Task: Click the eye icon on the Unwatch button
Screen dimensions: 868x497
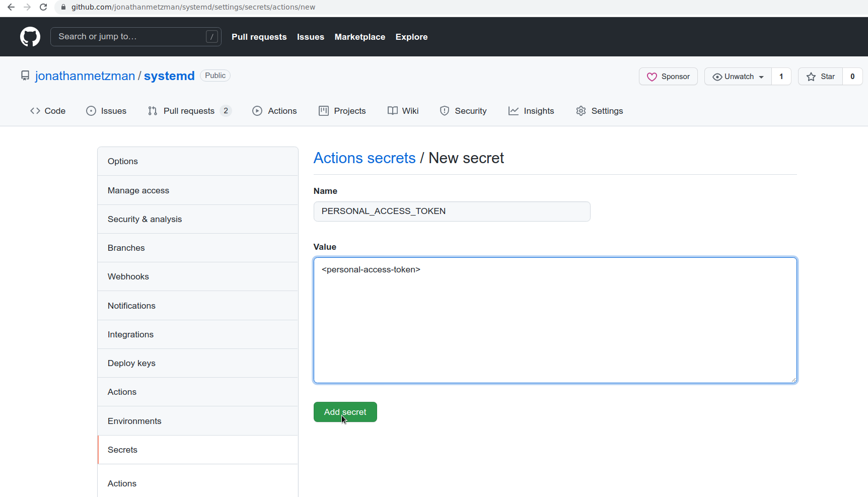Action: point(717,77)
